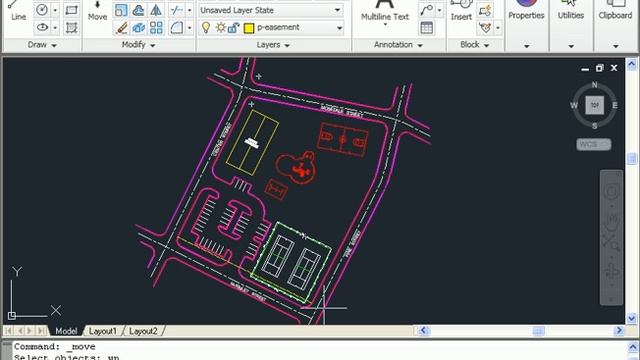Screen dimensions: 640x360
Task: Click W on the ViewCube compass
Action: coord(574,105)
